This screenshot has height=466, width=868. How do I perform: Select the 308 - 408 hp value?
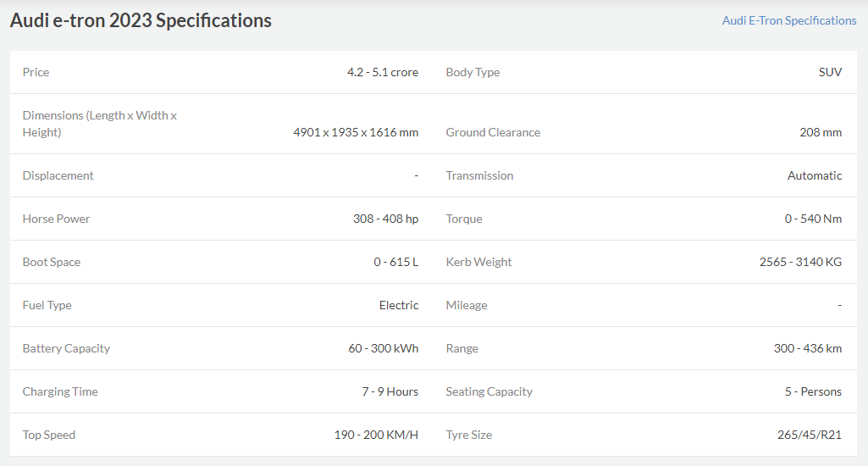386,219
